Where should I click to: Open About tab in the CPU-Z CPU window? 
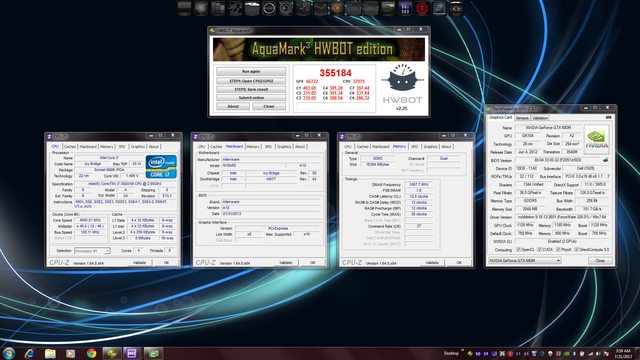[x=153, y=147]
